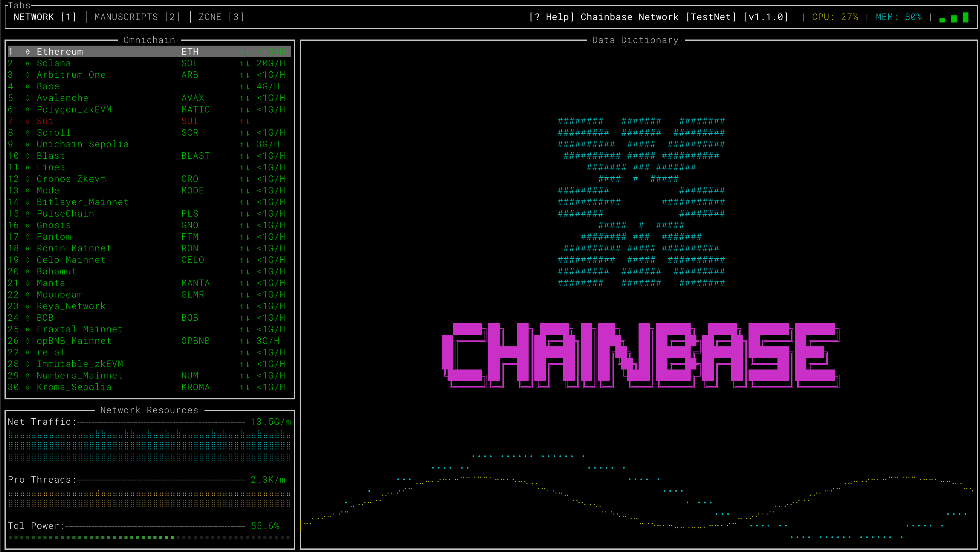Image resolution: width=980 pixels, height=552 pixels.
Task: Click the MEM: 80% status indicator
Action: pos(899,17)
